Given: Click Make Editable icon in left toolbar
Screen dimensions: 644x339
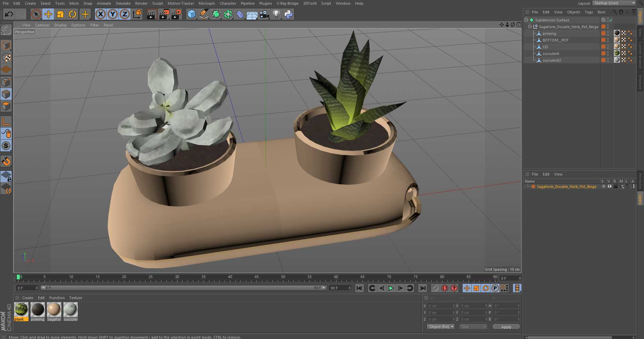Looking at the screenshot, I should pyautogui.click(x=6, y=30).
